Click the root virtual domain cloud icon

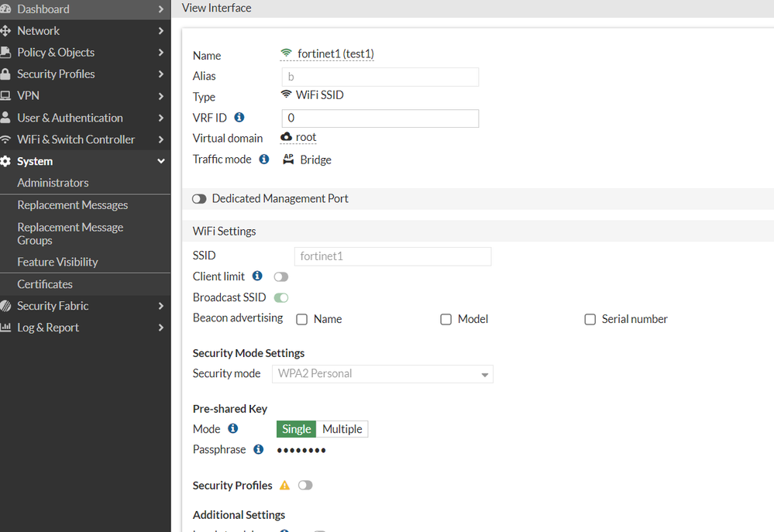tap(286, 137)
